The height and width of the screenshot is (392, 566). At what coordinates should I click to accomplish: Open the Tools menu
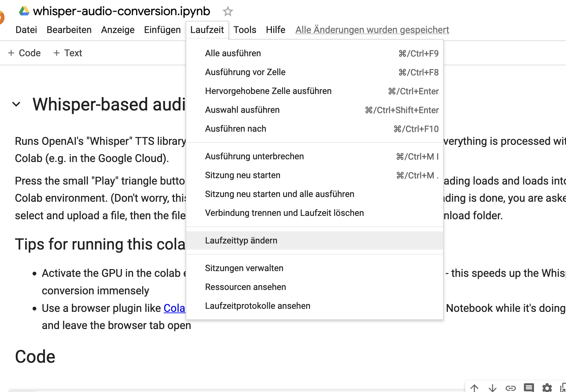pyautogui.click(x=245, y=30)
